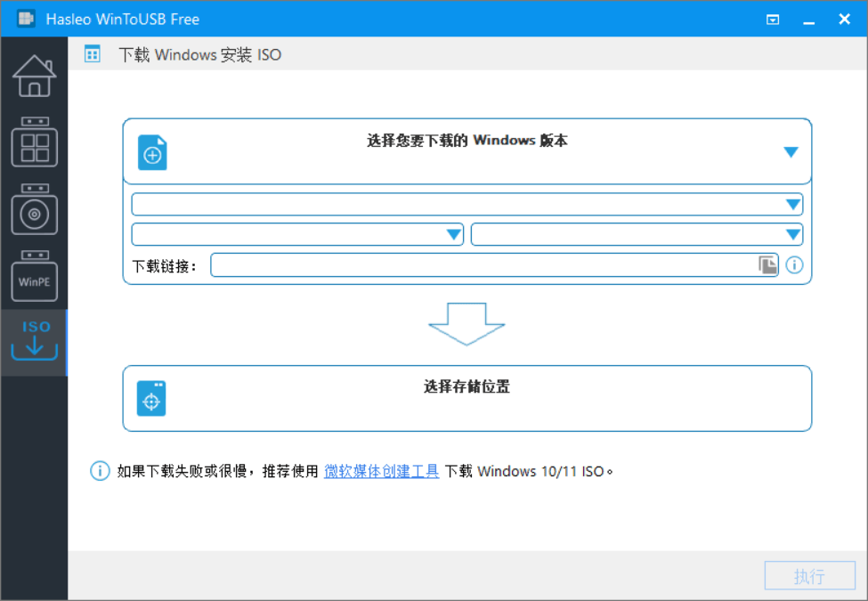Screen dimensions: 868x601
Task: Open the title bar menu dropdown button
Action: (773, 20)
